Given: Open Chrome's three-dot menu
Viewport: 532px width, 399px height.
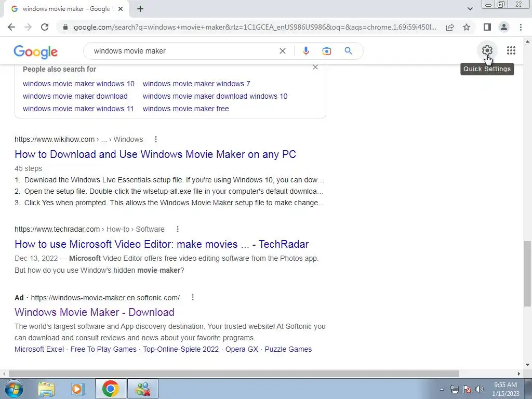Looking at the screenshot, I should point(521,27).
